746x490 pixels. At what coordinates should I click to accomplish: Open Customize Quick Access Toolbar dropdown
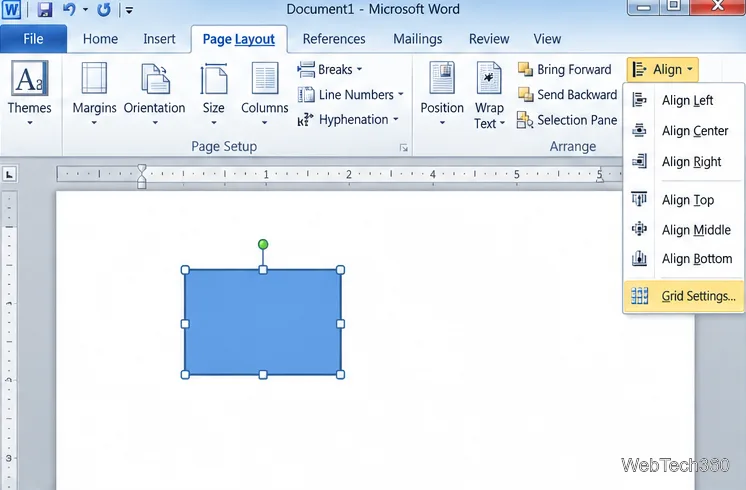coord(129,10)
